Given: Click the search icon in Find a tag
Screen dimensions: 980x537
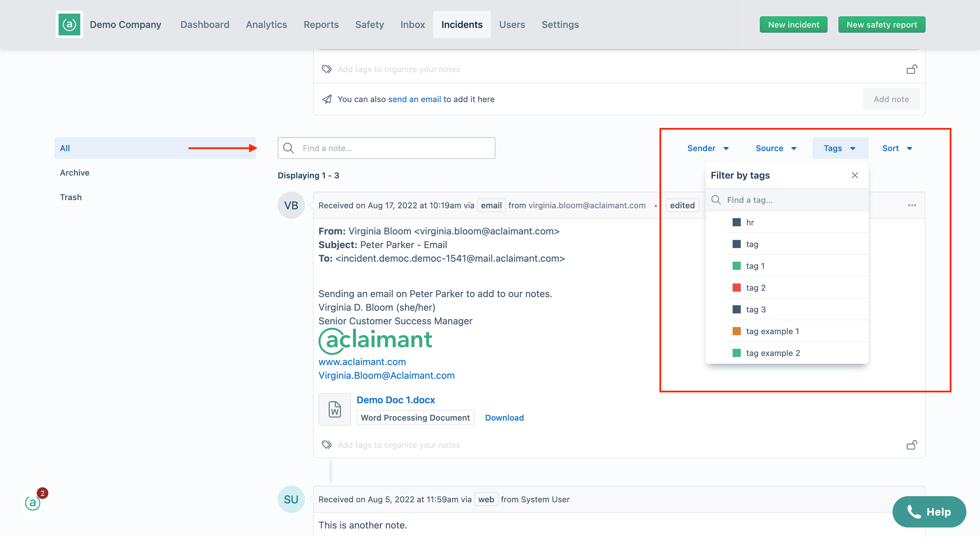Looking at the screenshot, I should tap(716, 200).
